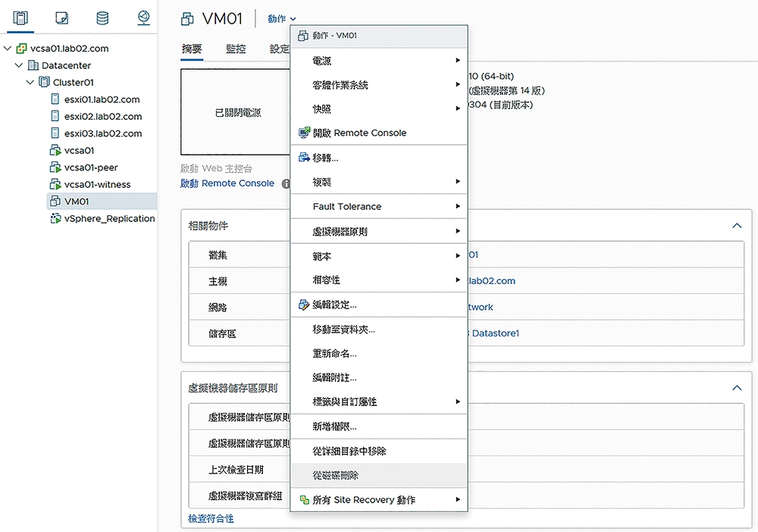Click VM icon next to VM01 in tree

click(55, 201)
